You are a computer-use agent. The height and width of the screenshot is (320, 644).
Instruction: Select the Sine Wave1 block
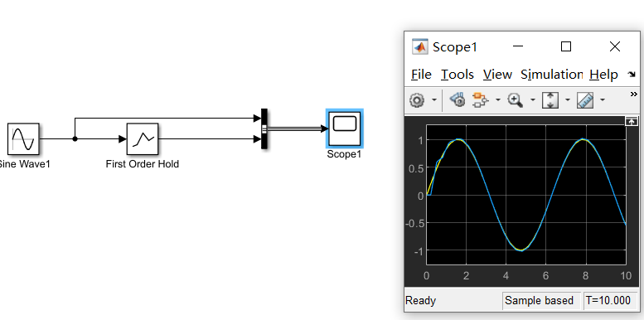23,138
